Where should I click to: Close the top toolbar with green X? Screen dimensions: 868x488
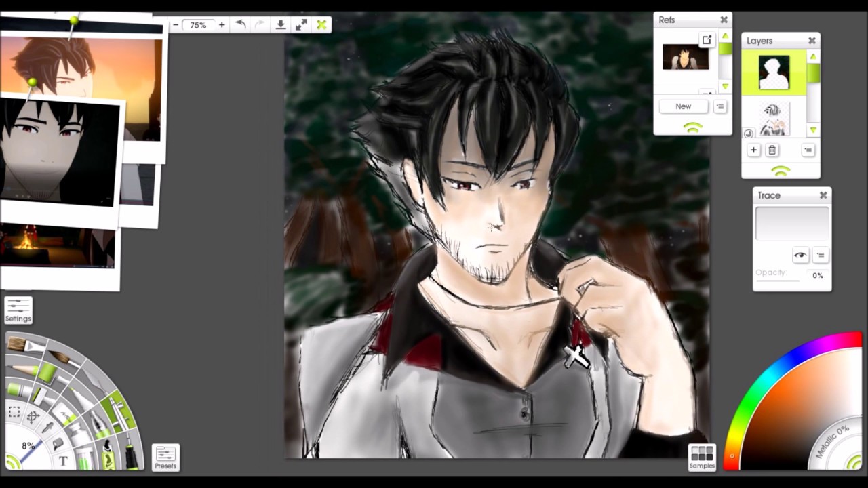tap(321, 25)
